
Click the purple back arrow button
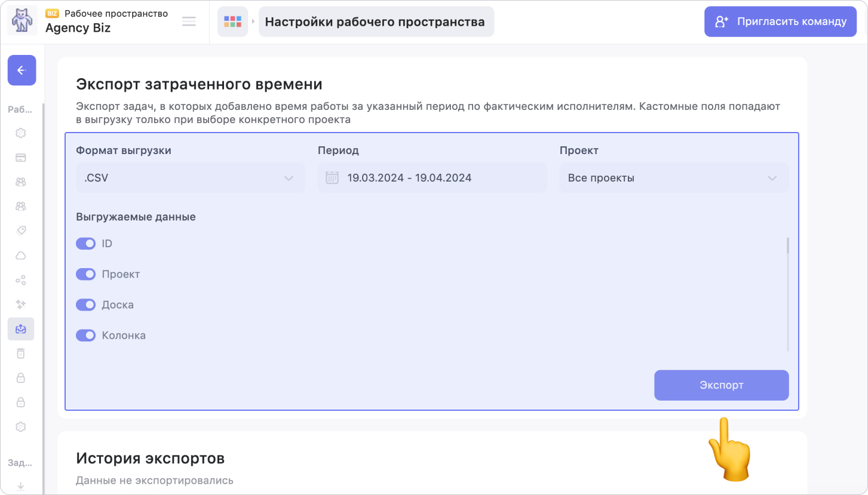pyautogui.click(x=22, y=70)
